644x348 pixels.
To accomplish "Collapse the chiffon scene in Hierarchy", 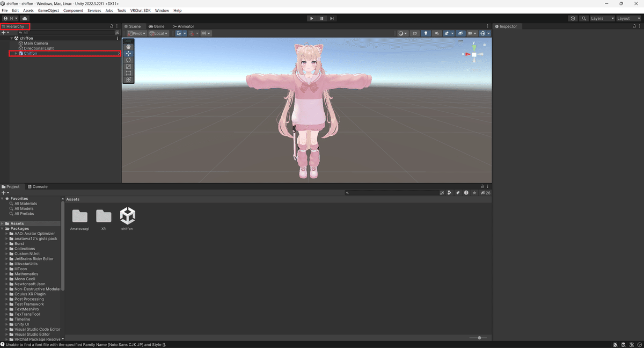I will (x=11, y=38).
